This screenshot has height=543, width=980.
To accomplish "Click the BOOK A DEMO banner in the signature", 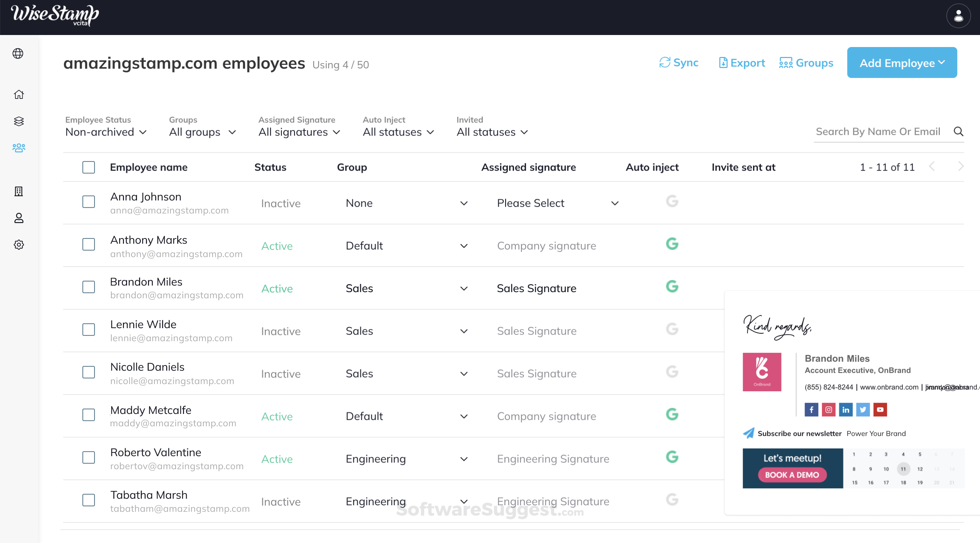I will click(x=792, y=475).
